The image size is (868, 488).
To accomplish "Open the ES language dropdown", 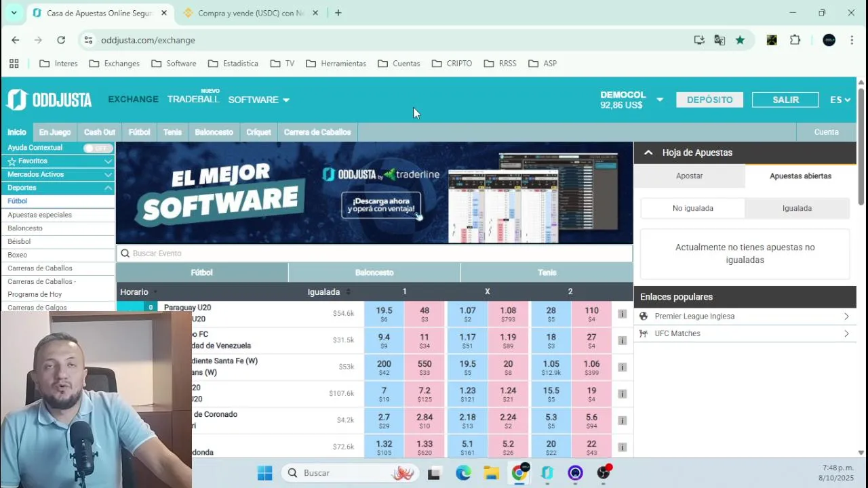I will pos(840,100).
